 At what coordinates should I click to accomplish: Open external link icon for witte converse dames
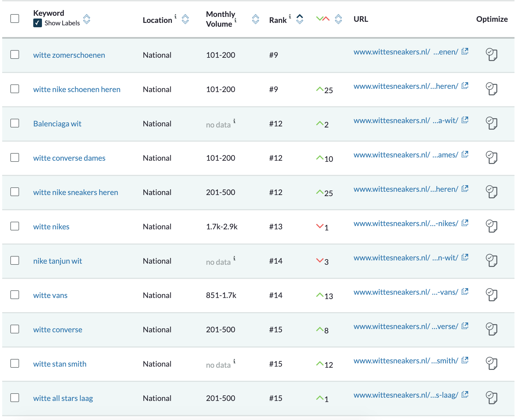465,154
